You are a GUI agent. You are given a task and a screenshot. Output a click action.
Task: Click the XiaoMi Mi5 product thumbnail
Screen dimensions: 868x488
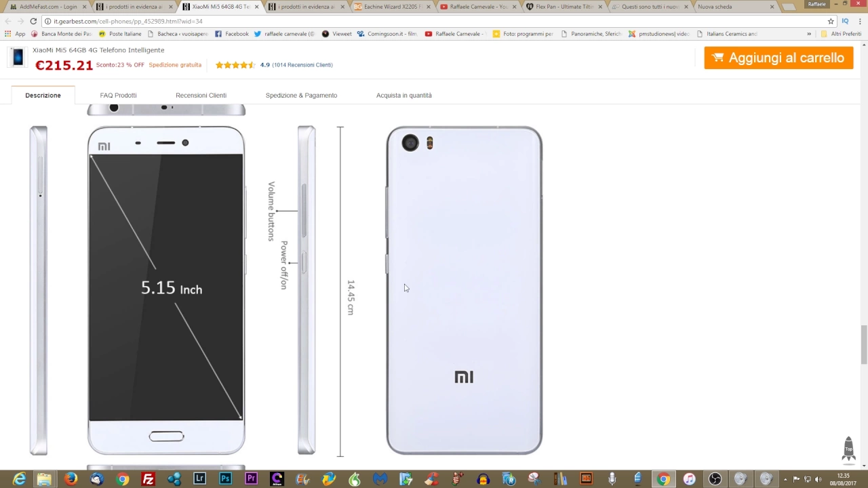click(18, 58)
